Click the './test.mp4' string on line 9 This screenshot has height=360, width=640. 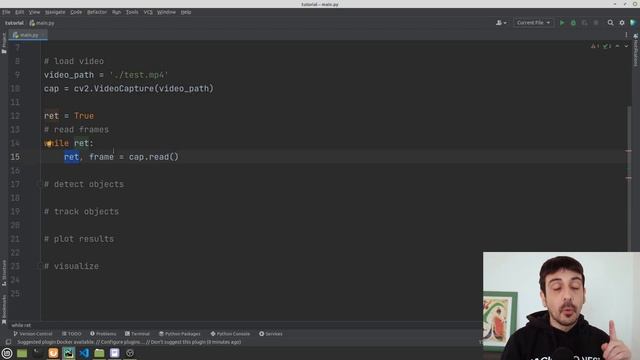(x=139, y=75)
